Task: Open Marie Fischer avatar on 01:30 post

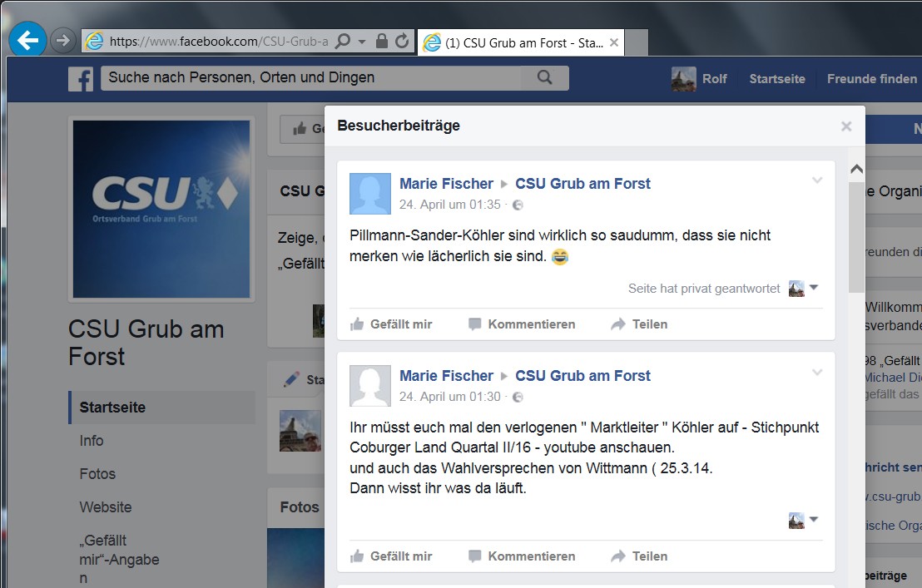Action: (x=369, y=385)
